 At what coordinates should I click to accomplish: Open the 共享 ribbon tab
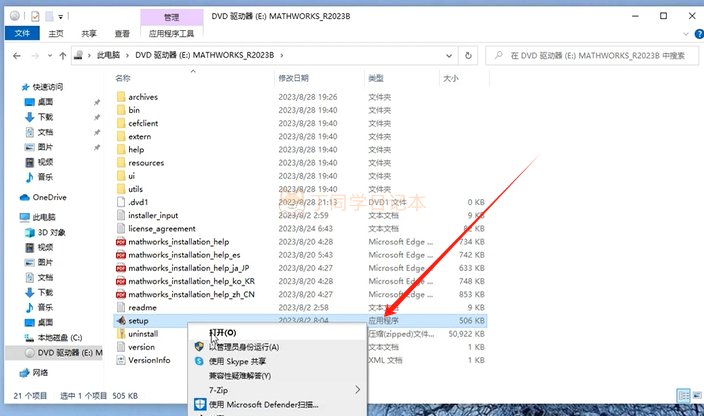click(89, 34)
